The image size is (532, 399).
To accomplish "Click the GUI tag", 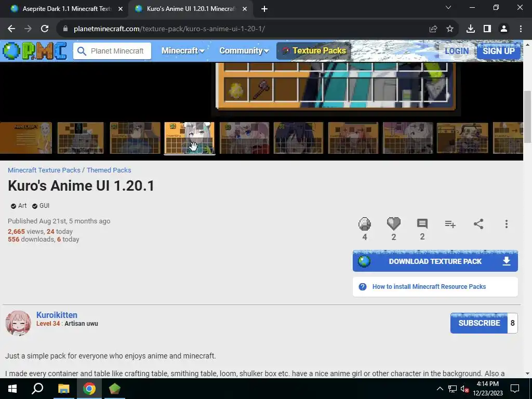I will pyautogui.click(x=41, y=206).
